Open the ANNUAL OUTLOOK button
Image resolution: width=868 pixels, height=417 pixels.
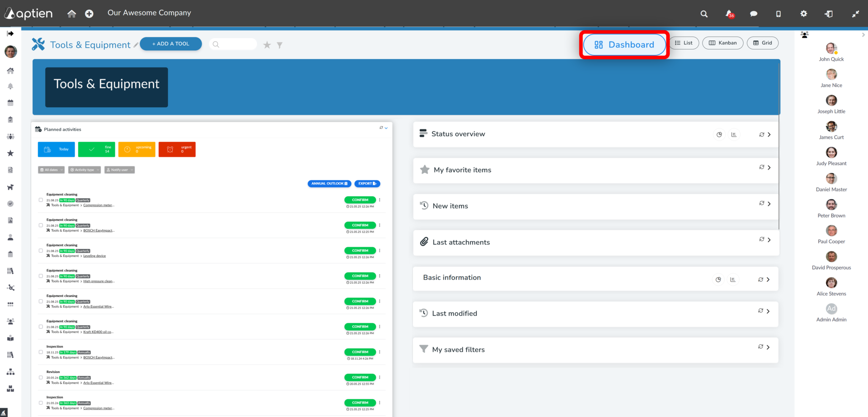pos(330,184)
